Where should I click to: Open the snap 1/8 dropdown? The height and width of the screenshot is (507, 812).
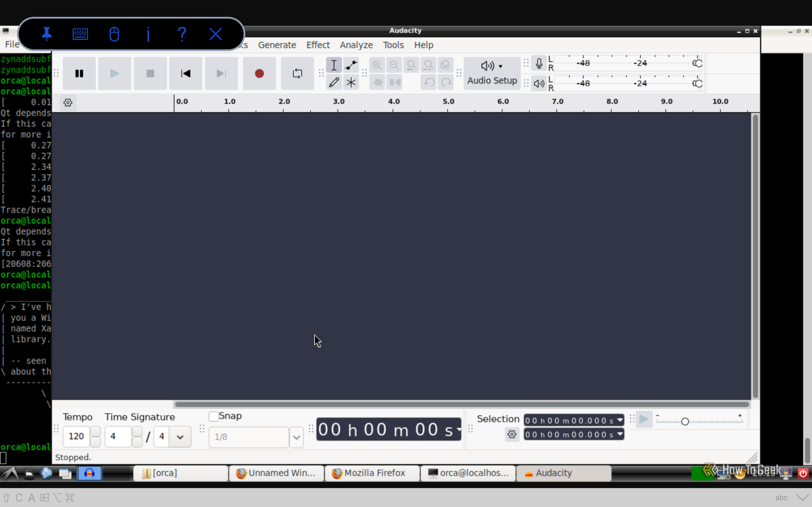coord(296,437)
